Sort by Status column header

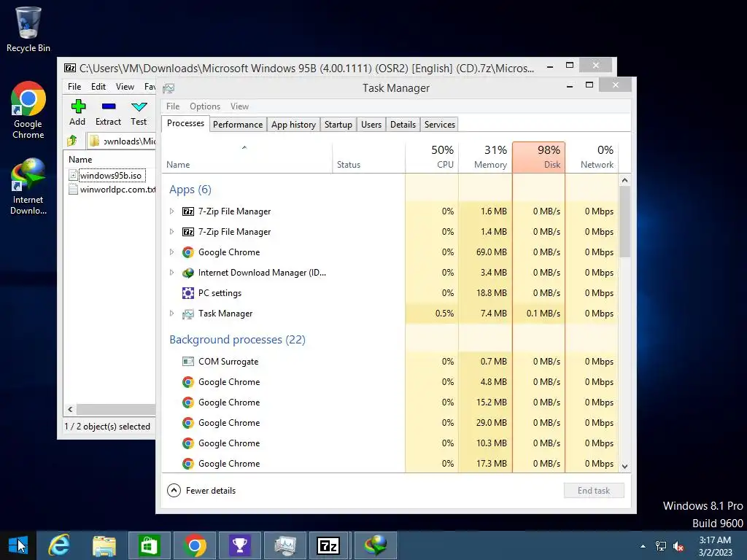pyautogui.click(x=368, y=157)
